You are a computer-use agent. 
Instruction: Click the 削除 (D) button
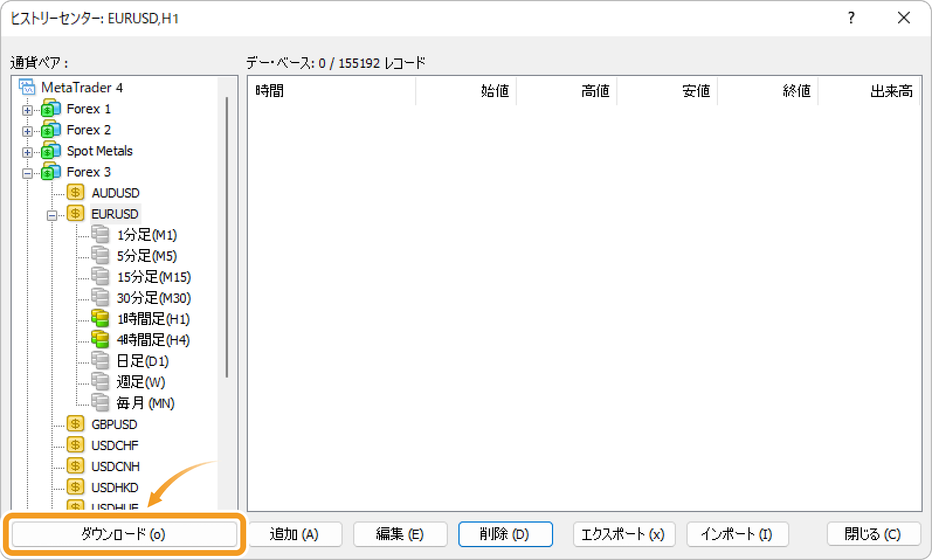505,534
